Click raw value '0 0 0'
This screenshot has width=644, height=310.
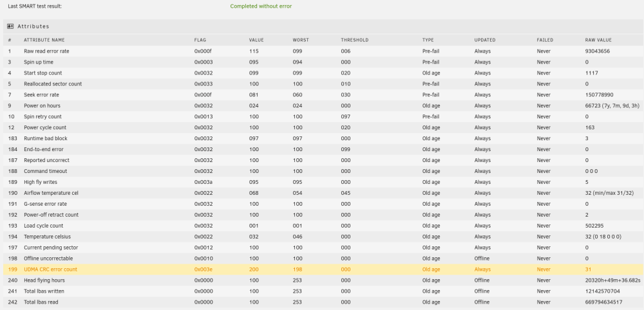pos(591,171)
